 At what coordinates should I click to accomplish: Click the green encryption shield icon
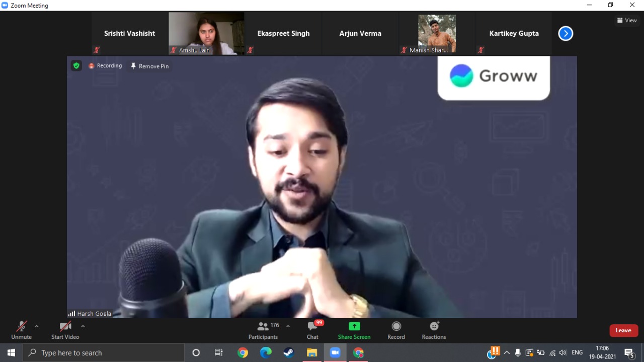(x=76, y=65)
